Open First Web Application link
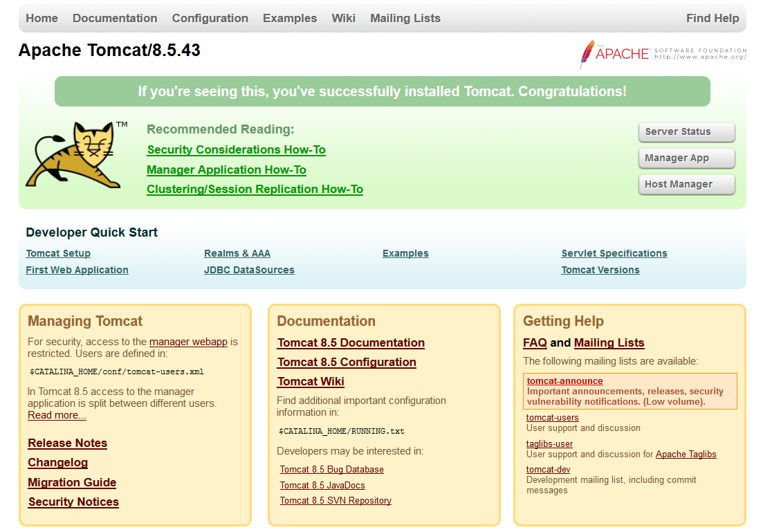This screenshot has height=532, width=763. tap(77, 270)
